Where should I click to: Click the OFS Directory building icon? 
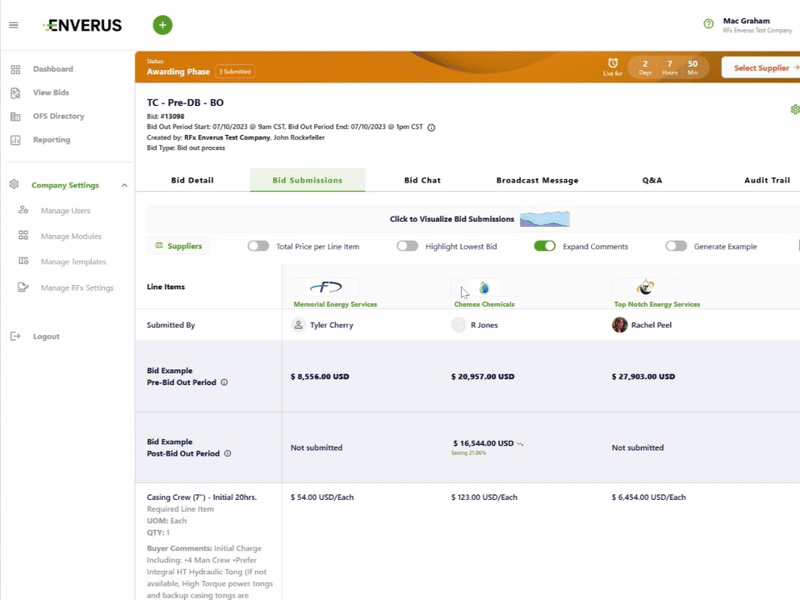15,116
